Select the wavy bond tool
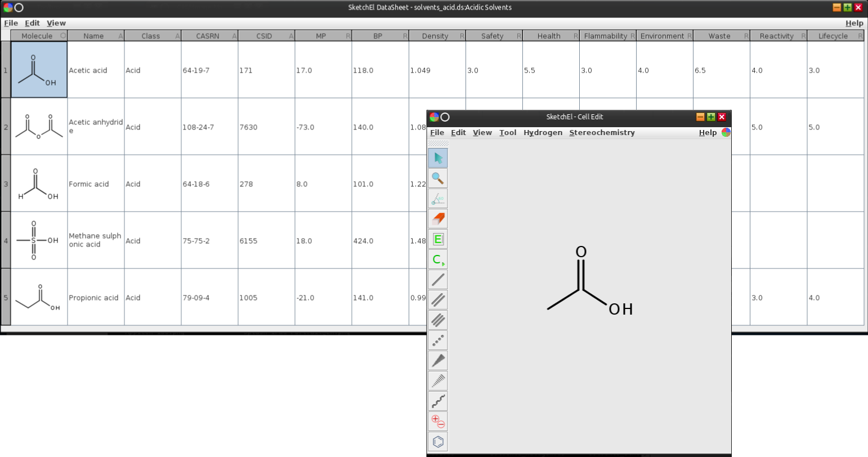The height and width of the screenshot is (457, 868). (438, 401)
